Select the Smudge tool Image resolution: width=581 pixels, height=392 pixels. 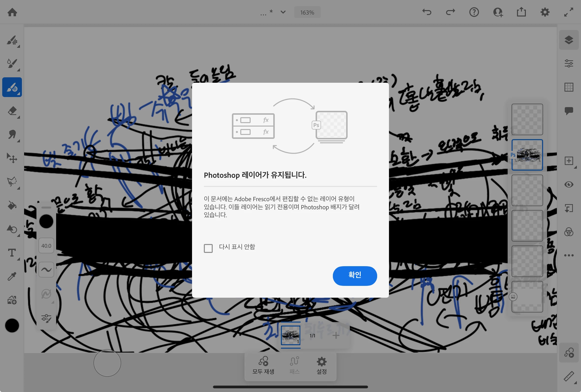click(x=12, y=134)
